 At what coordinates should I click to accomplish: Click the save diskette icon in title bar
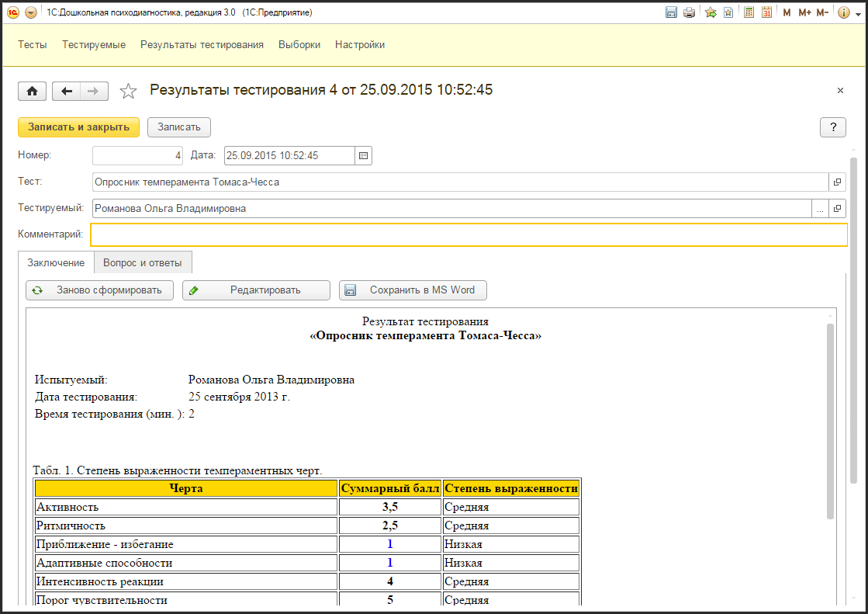click(671, 12)
